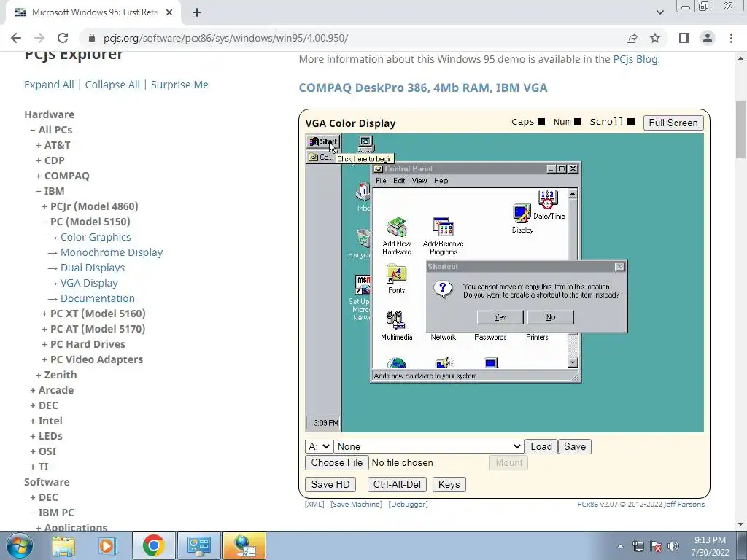The width and height of the screenshot is (747, 560).
Task: Click the Keys button
Action: click(x=449, y=485)
